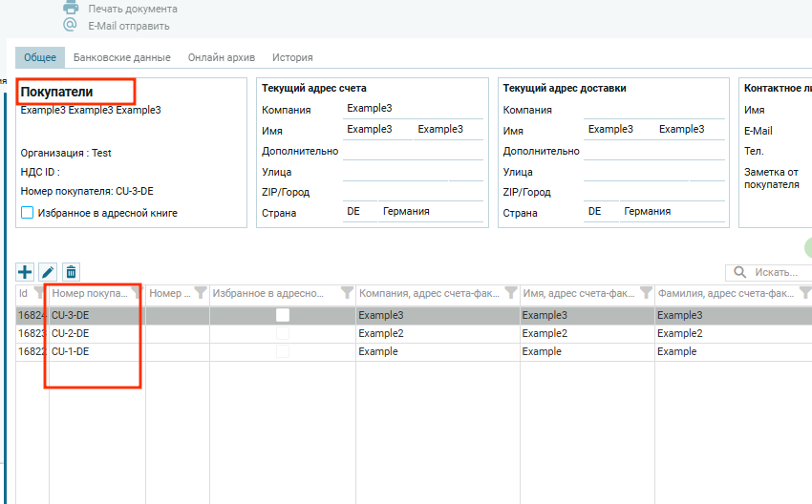Open filter for Id column

38,293
